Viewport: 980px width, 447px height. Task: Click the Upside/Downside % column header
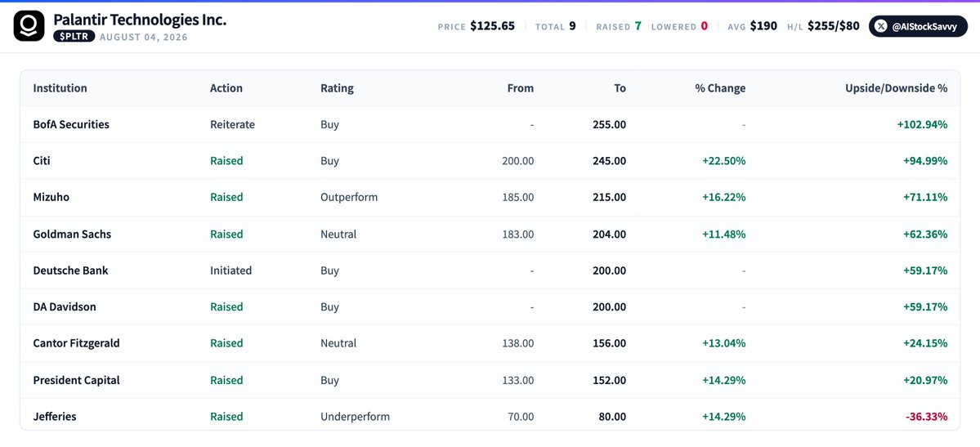[x=897, y=88]
